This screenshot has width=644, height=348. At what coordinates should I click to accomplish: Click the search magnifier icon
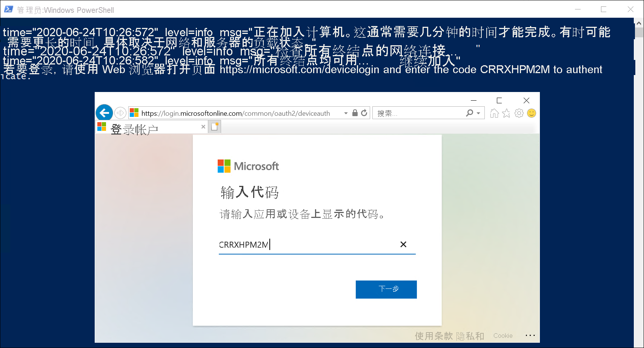[469, 113]
